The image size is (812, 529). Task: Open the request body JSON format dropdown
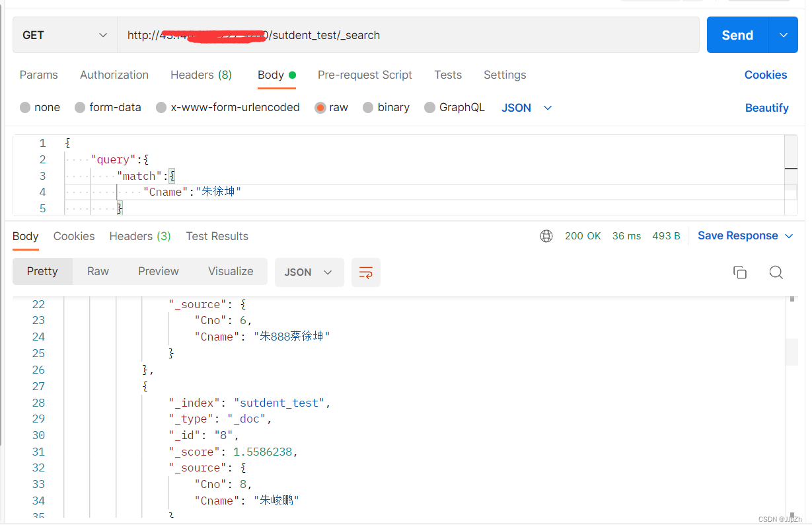click(x=527, y=107)
